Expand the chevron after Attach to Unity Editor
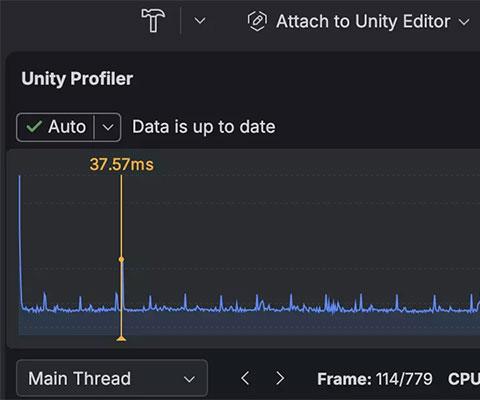The image size is (480, 400). point(464,22)
